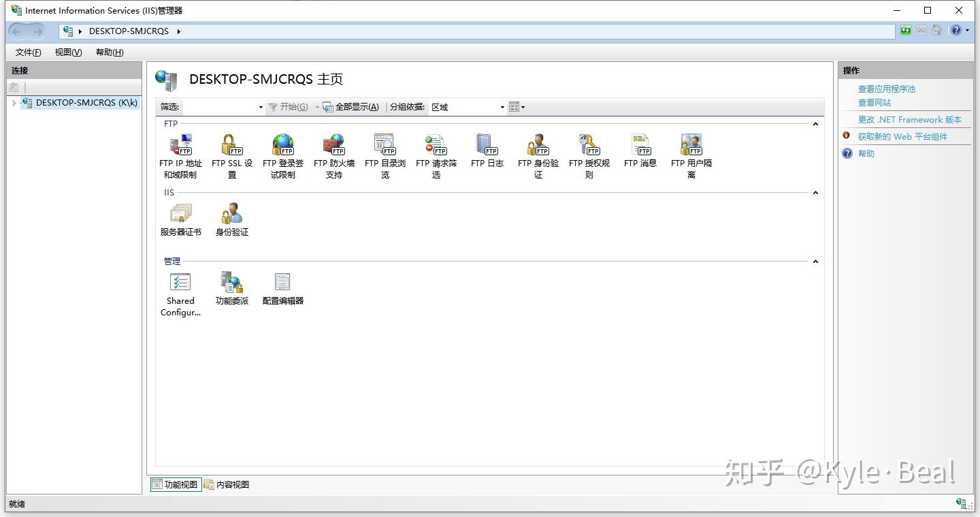Collapse the FTP feature section
This screenshot has width=980, height=517.
point(815,124)
